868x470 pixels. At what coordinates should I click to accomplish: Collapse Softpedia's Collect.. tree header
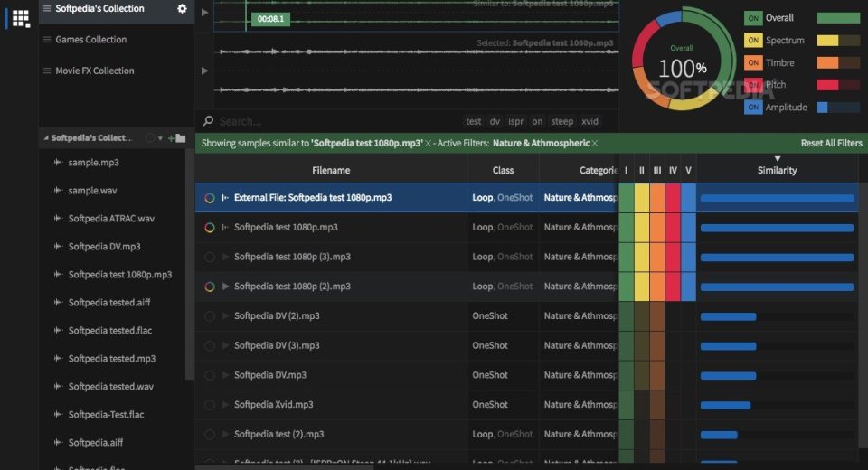click(x=46, y=138)
